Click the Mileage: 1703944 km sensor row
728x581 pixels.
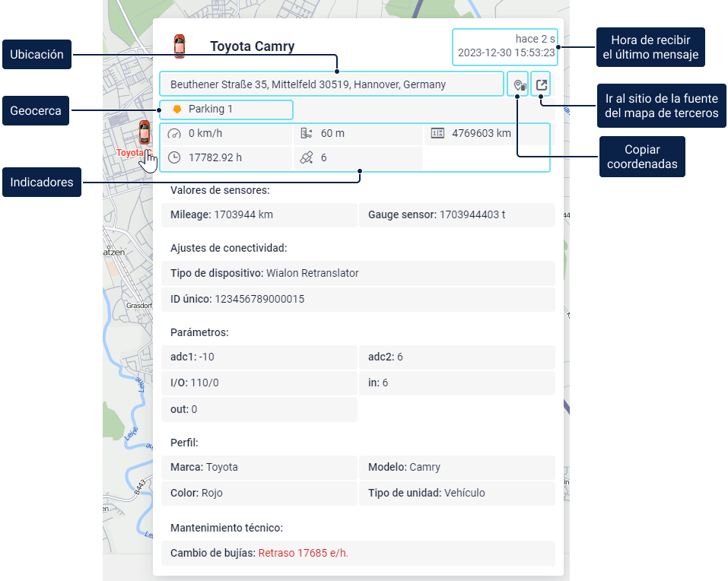click(x=259, y=215)
